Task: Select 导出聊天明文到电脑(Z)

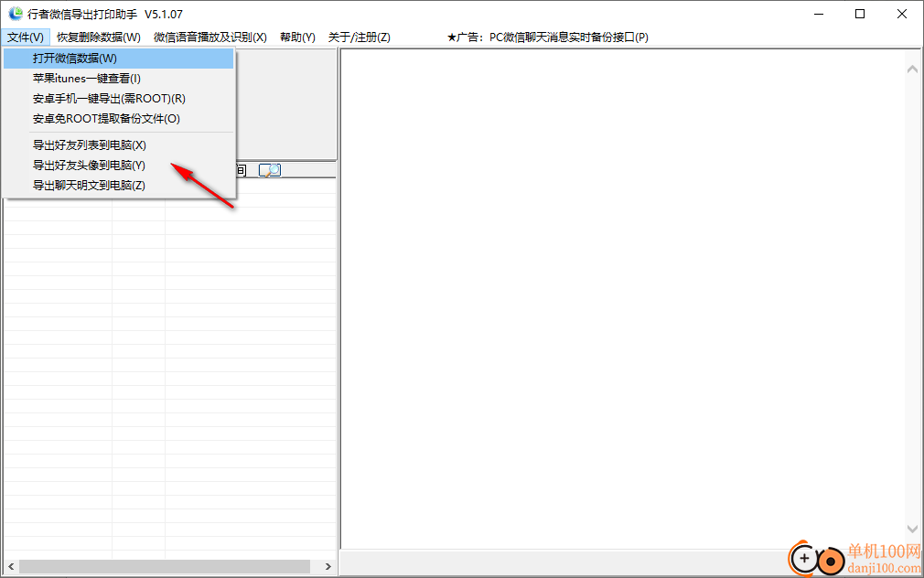Action: (x=118, y=185)
